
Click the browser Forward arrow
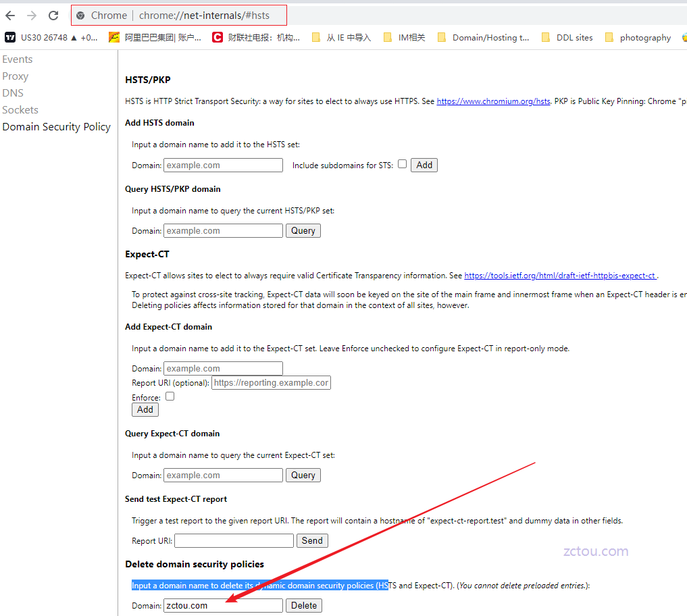pos(32,16)
